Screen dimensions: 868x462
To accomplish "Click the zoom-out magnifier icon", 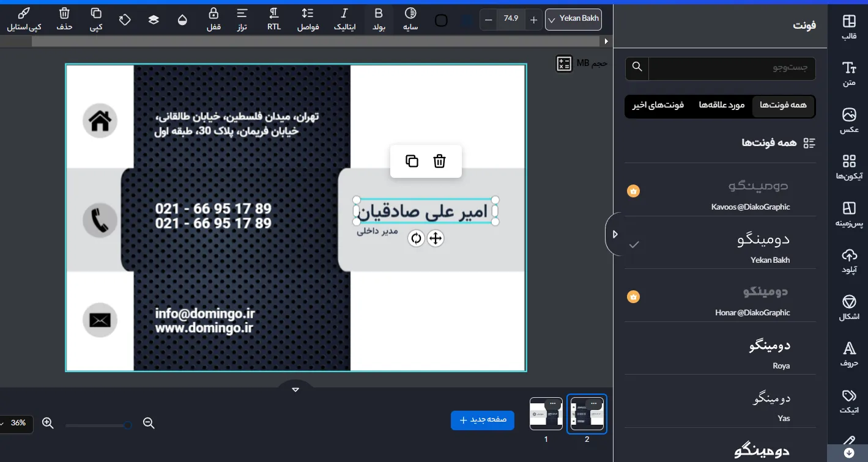I will pyautogui.click(x=148, y=423).
